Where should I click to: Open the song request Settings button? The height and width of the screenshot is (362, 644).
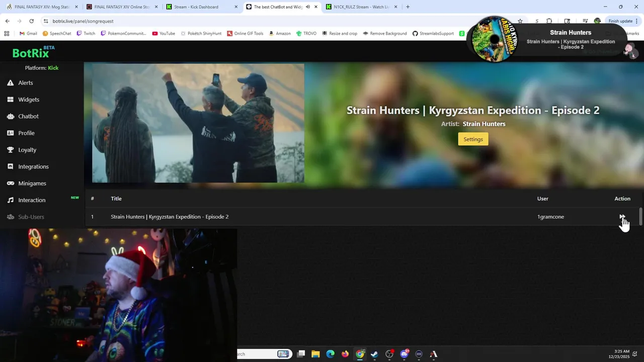473,139
